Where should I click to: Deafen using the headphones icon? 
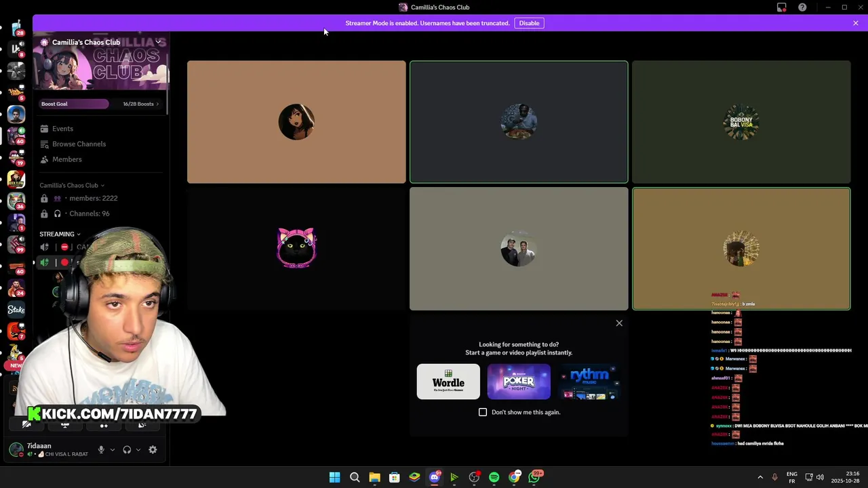[127, 449]
